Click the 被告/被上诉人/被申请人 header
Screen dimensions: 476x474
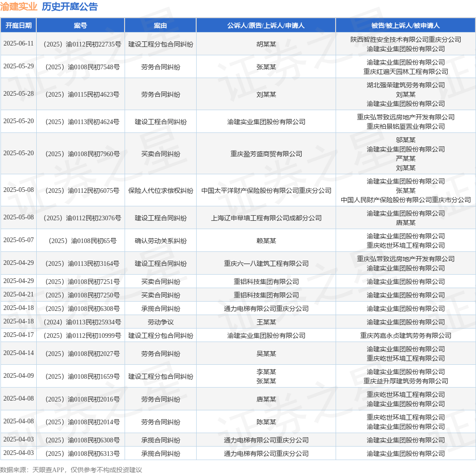[405, 26]
